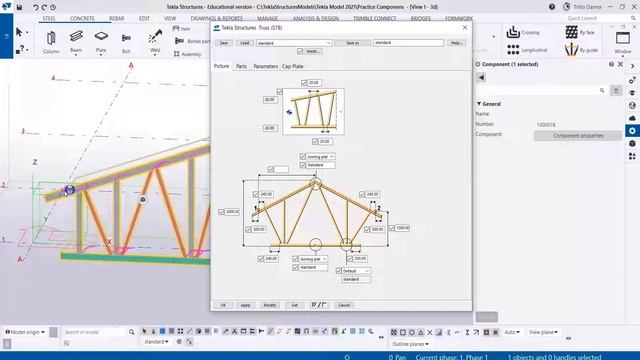Select the Bolt tool icon

[126, 38]
